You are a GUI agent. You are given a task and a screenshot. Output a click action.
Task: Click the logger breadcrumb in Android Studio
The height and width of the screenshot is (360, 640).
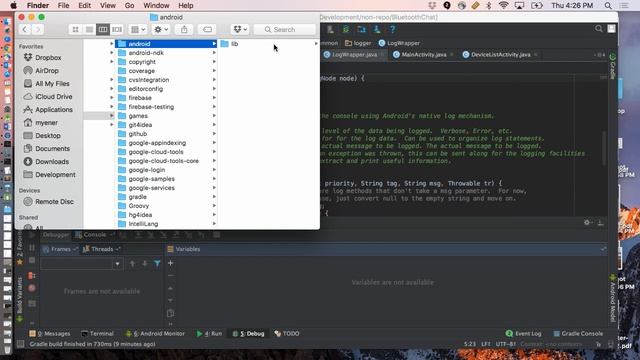(x=358, y=43)
